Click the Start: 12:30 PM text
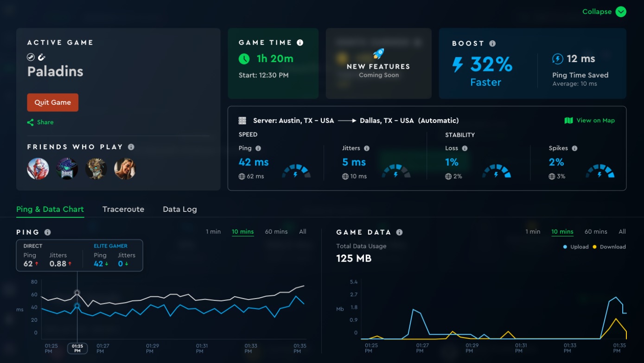 tap(263, 75)
